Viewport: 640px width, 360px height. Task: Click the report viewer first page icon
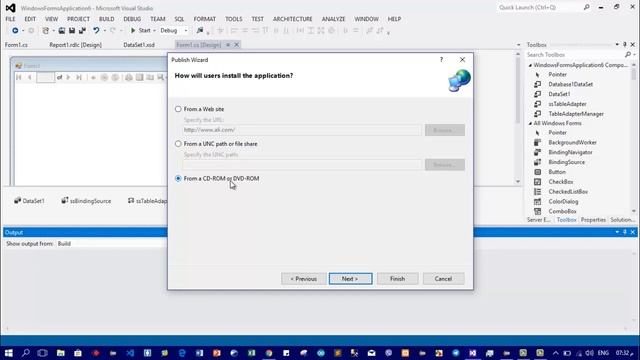tap(19, 77)
